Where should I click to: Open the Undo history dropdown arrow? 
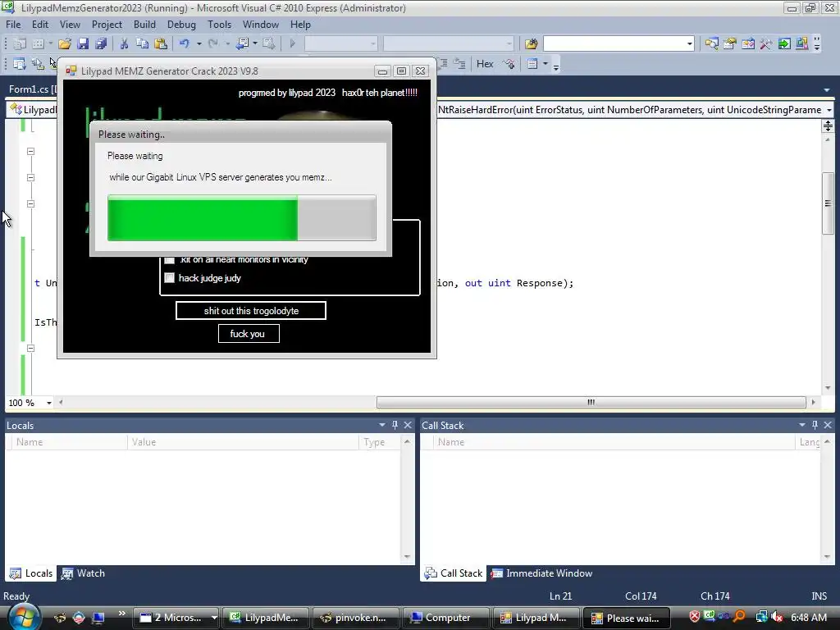click(199, 43)
